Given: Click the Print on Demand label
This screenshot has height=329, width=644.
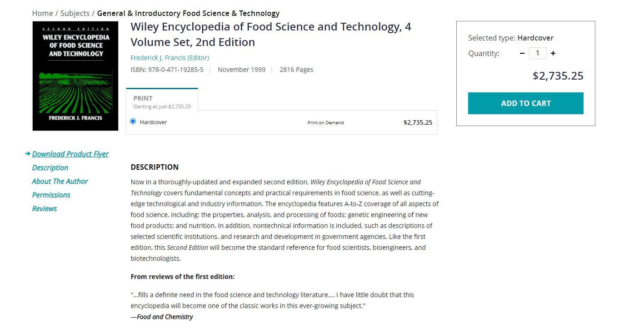Looking at the screenshot, I should point(325,123).
